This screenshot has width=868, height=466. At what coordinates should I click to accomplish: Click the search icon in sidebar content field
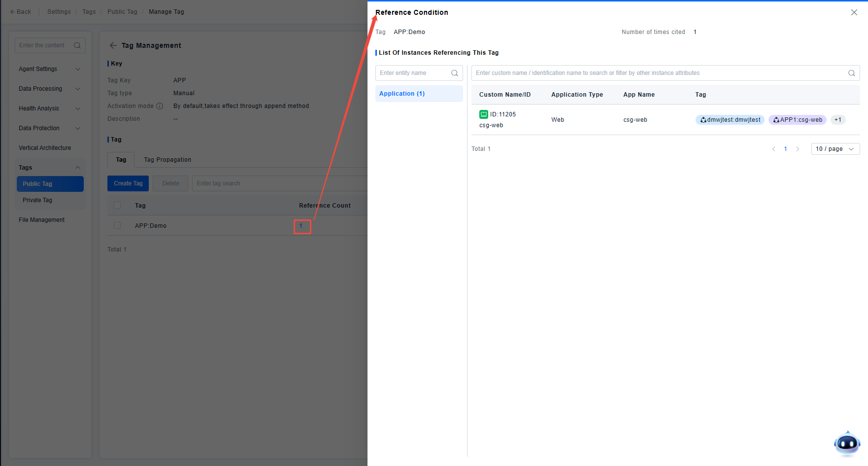click(x=77, y=45)
